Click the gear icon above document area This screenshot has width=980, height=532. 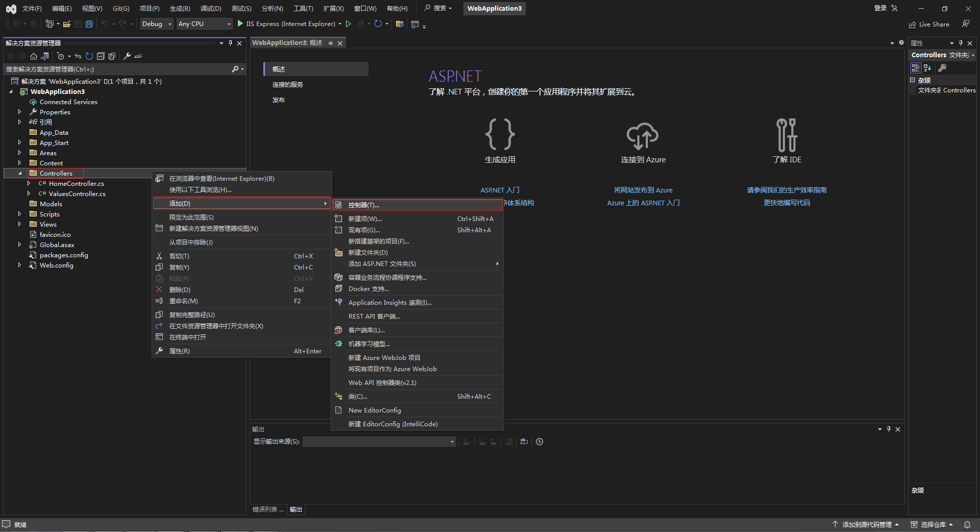(x=901, y=43)
